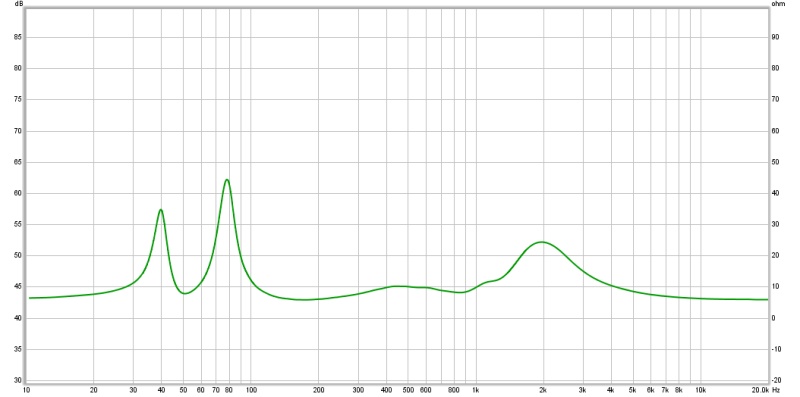The height and width of the screenshot is (397, 800).
Task: Click the -20 label on the ohm axis
Action: [776, 381]
